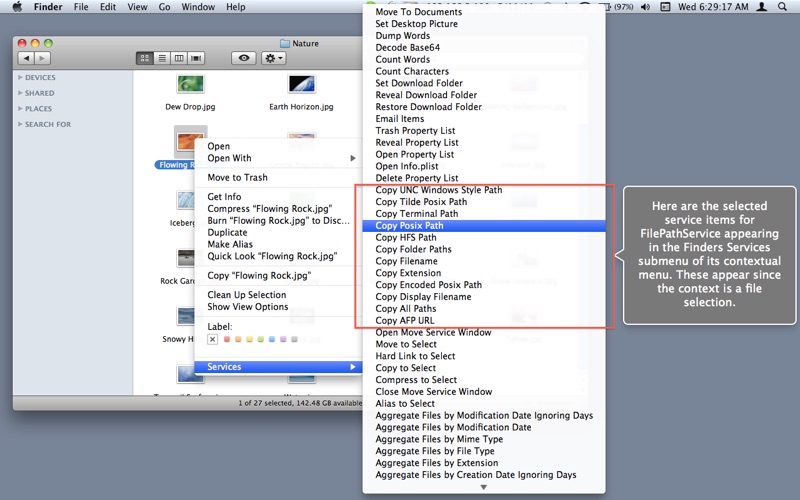The image size is (800, 500).
Task: Choose Make Alias
Action: 278,244
